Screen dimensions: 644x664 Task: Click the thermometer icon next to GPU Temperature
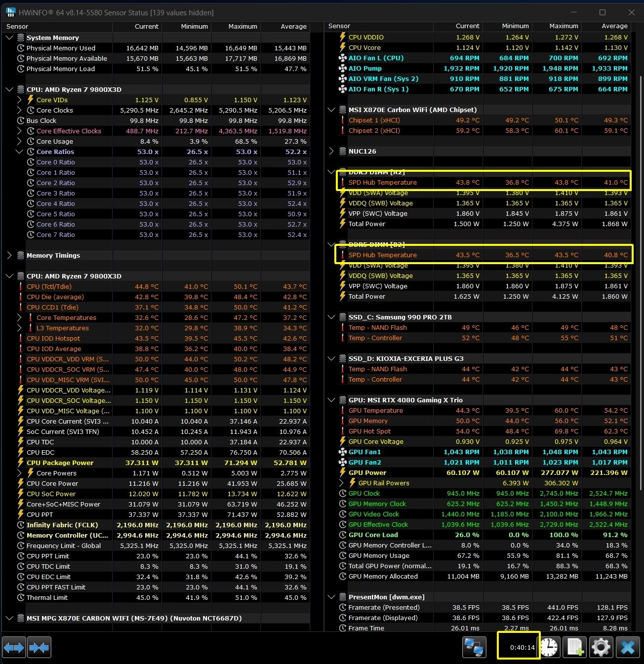point(343,411)
